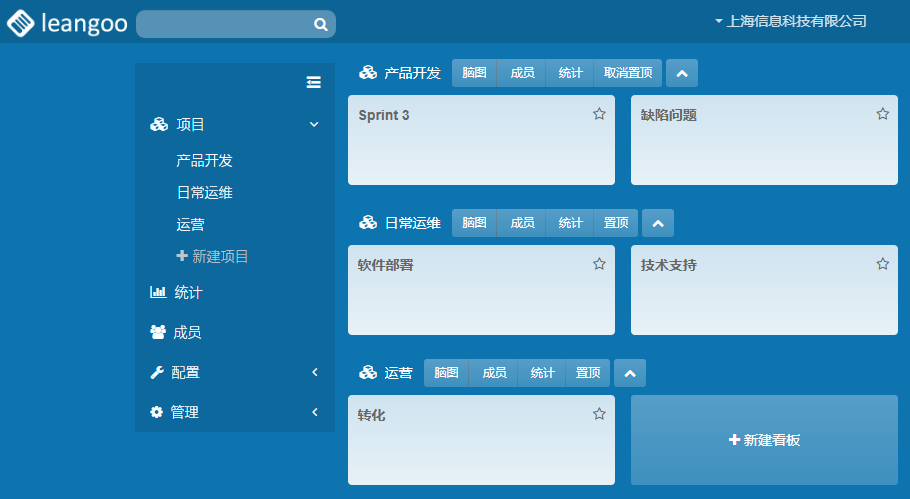Toggle favorite star on 软件部署 board
Screen dimensions: 910x499
point(599,264)
